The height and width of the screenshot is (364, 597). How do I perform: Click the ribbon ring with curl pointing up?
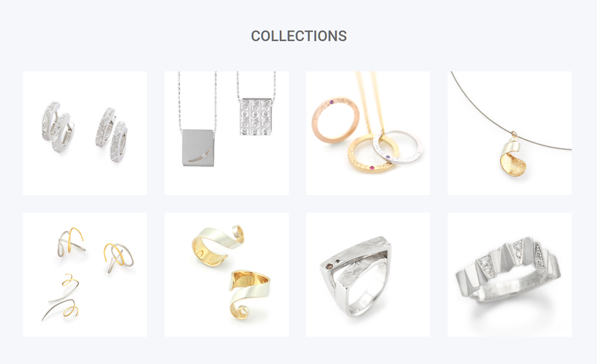click(x=218, y=245)
